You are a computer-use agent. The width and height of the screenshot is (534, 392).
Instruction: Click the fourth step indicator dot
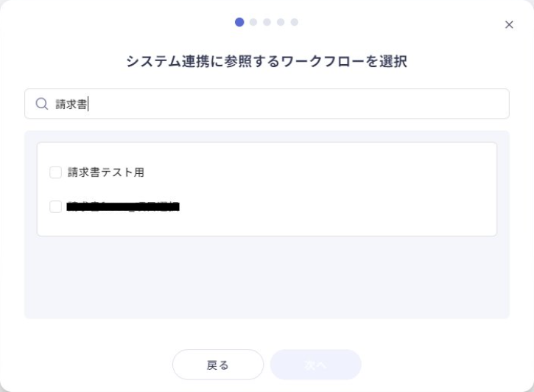coord(281,22)
